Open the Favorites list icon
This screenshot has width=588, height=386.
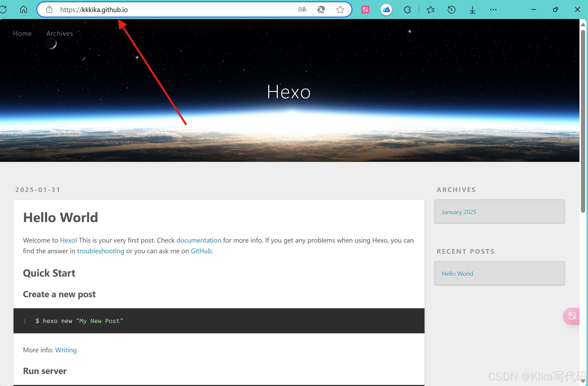pyautogui.click(x=430, y=10)
